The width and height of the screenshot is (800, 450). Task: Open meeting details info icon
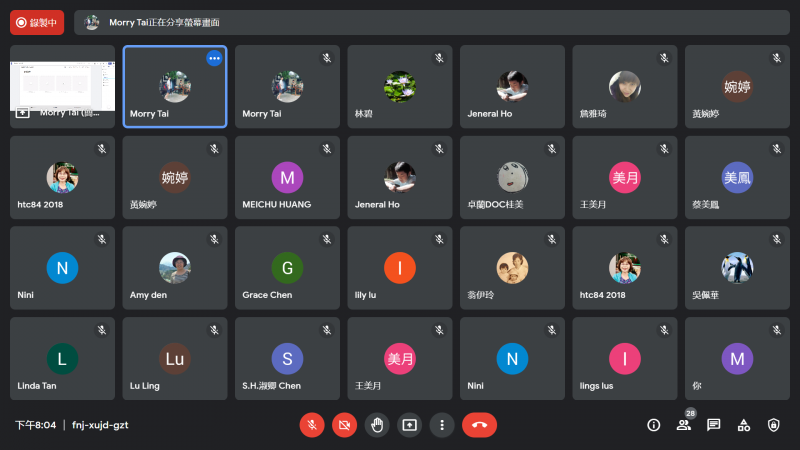pos(654,425)
